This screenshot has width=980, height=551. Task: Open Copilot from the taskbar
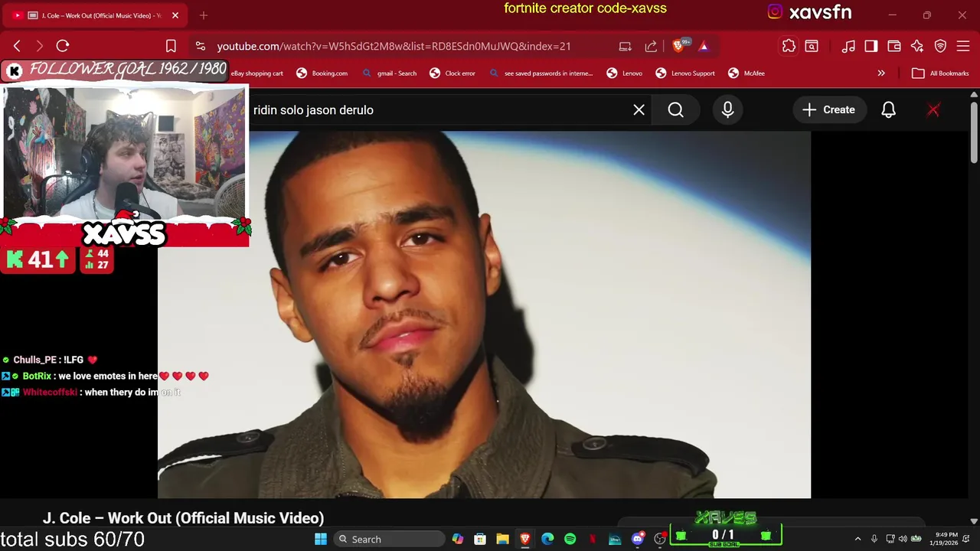(x=457, y=540)
